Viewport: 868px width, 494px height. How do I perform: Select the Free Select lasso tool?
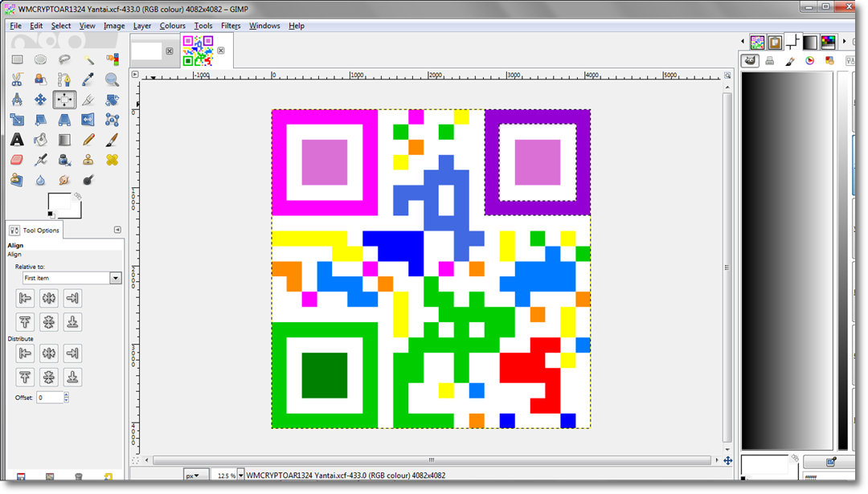pyautogui.click(x=64, y=59)
